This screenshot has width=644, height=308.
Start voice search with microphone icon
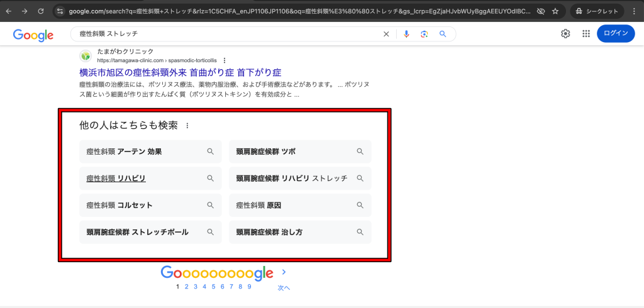(406, 34)
